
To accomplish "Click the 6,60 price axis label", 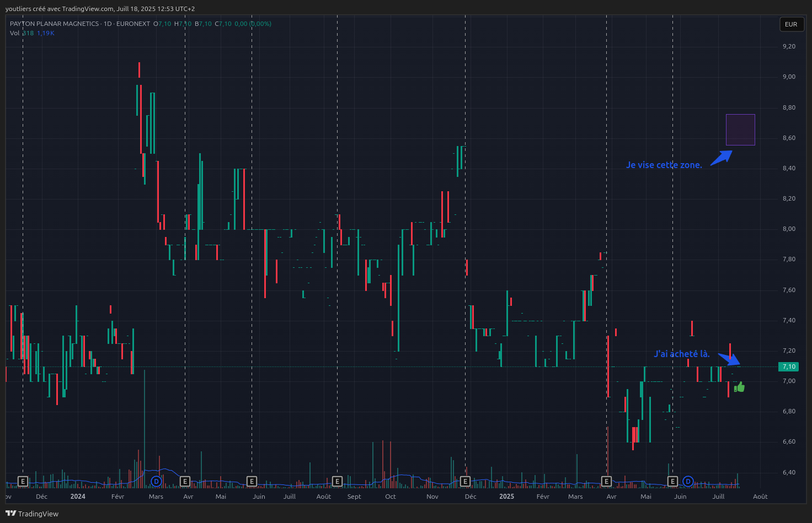I will coord(789,441).
